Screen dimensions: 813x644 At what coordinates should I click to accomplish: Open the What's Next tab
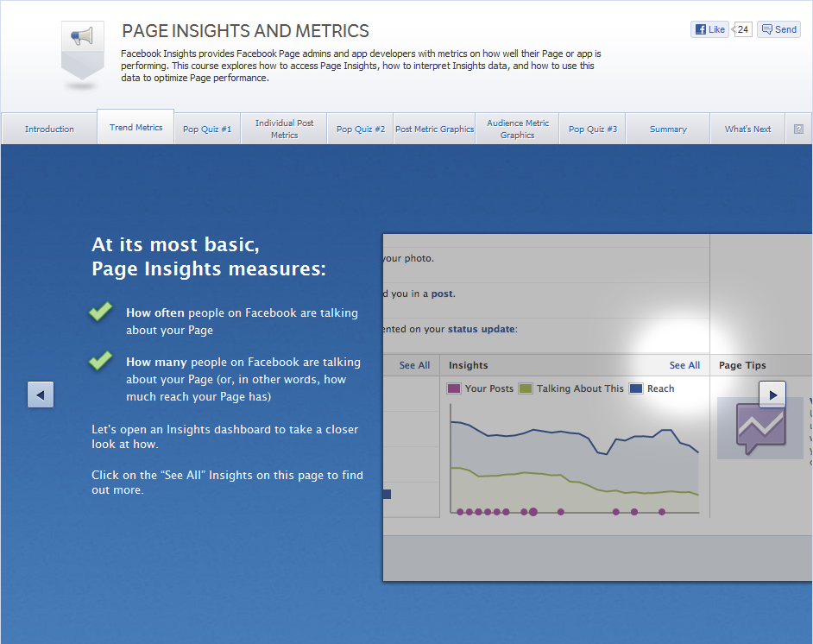747,129
